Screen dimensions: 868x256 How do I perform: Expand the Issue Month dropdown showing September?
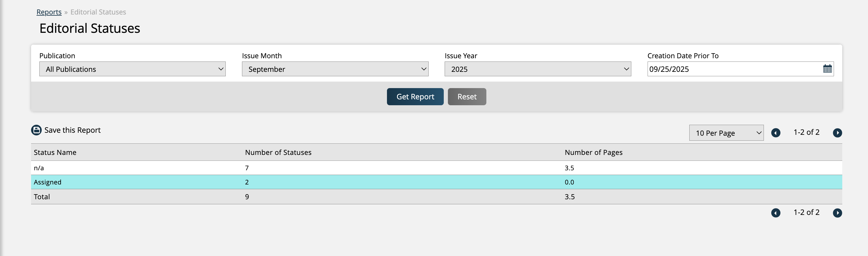tap(335, 69)
